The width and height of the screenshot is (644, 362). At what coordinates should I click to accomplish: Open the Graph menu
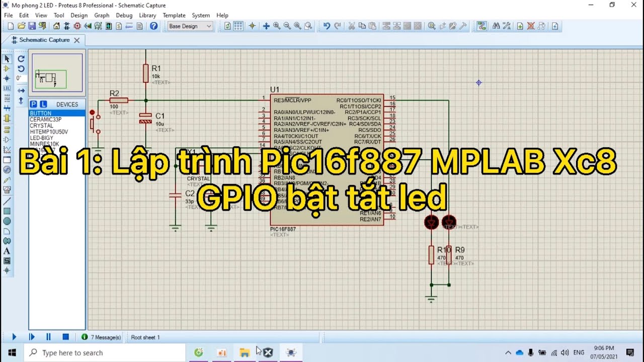(102, 15)
